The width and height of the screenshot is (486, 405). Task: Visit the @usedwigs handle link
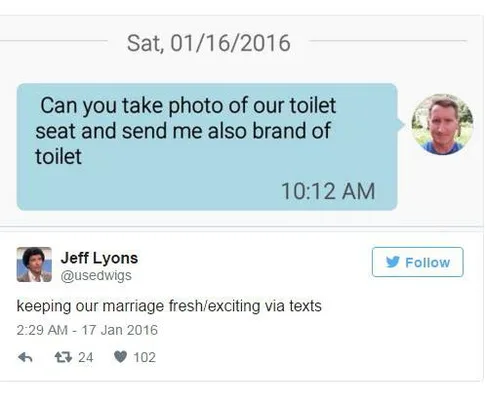coord(96,275)
